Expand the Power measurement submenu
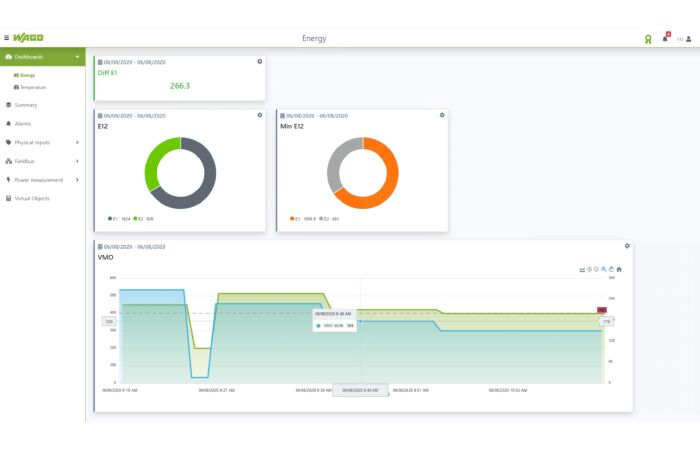The width and height of the screenshot is (700, 450). pyautogui.click(x=42, y=180)
